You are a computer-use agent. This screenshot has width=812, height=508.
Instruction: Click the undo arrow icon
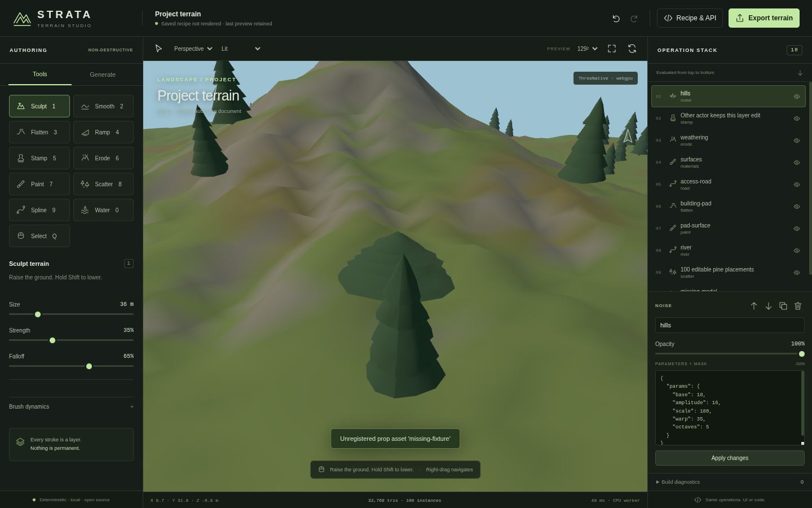616,19
